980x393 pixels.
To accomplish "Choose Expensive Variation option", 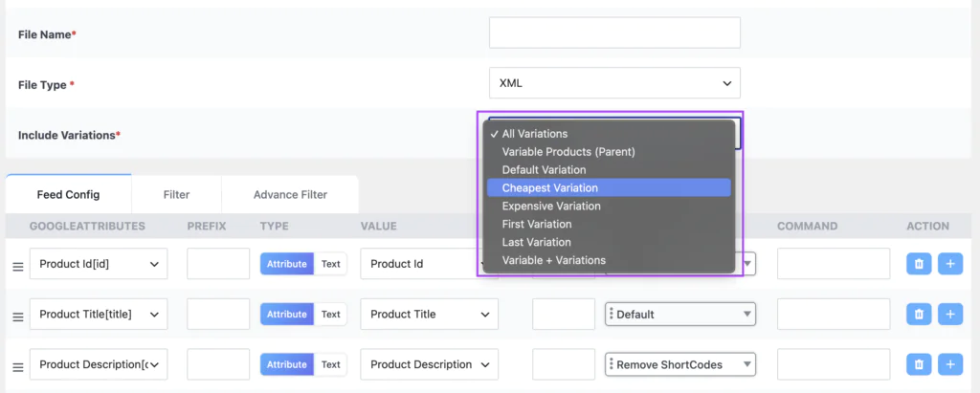I will (x=609, y=207).
